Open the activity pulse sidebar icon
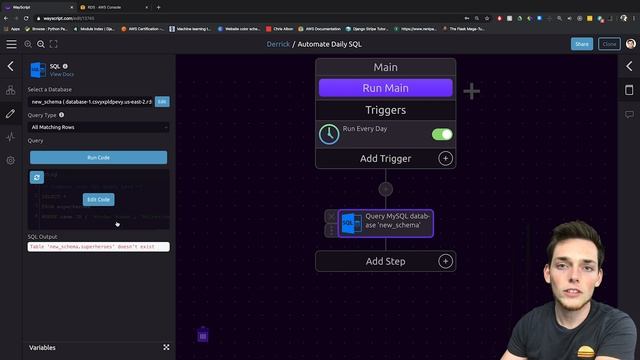The image size is (640, 360). tap(11, 137)
